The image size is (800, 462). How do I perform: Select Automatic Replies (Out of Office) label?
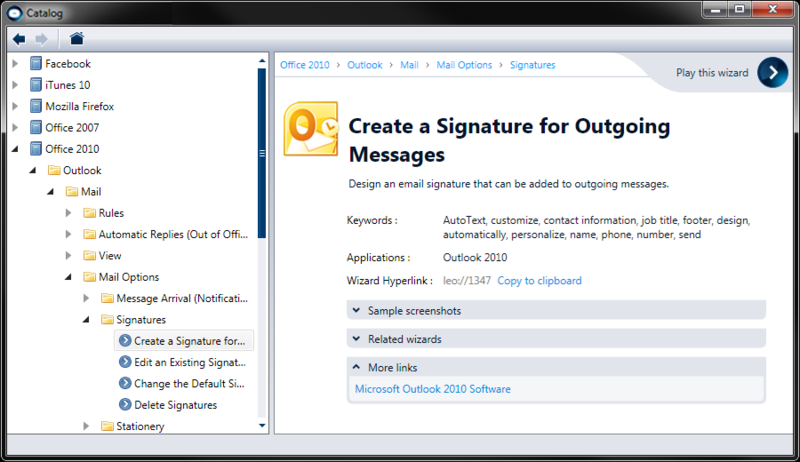173,234
